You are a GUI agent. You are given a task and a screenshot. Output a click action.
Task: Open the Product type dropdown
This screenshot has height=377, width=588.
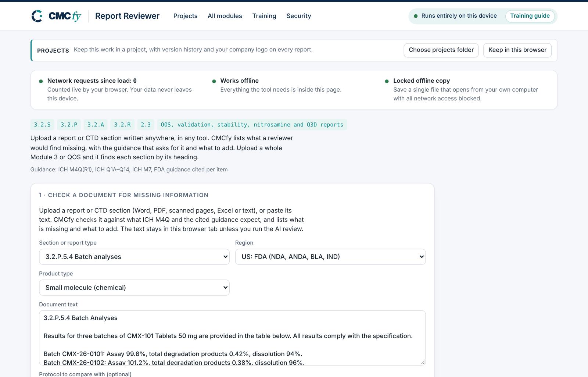click(134, 288)
